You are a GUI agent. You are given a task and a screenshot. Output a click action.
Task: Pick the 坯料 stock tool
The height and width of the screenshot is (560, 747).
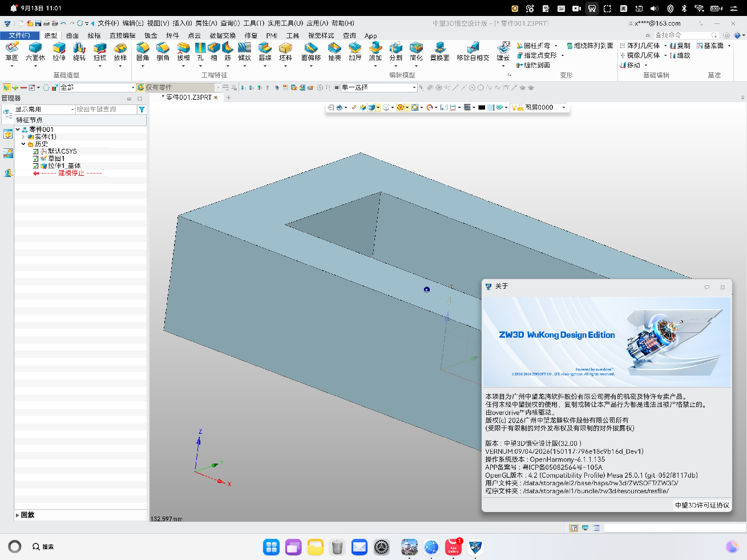[x=285, y=51]
